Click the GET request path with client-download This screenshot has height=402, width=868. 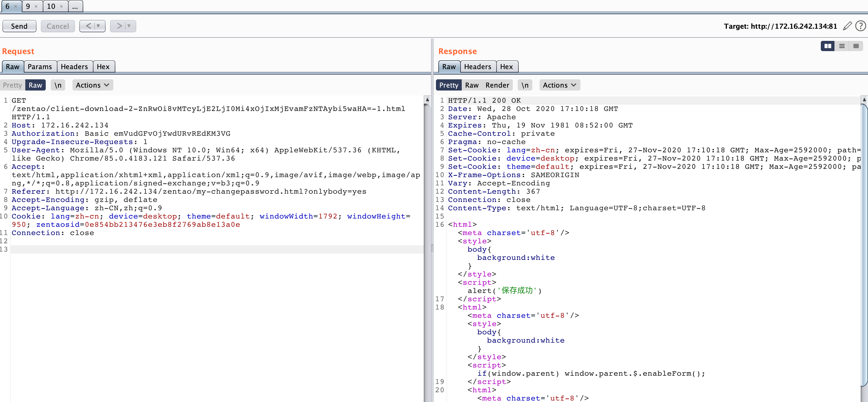(208, 109)
